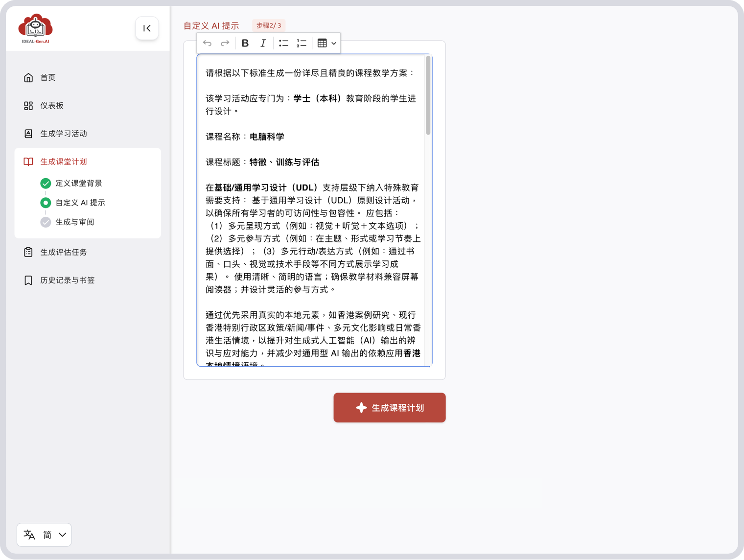This screenshot has height=560, width=744.
Task: Click inside the prompt text editor
Action: (314, 210)
